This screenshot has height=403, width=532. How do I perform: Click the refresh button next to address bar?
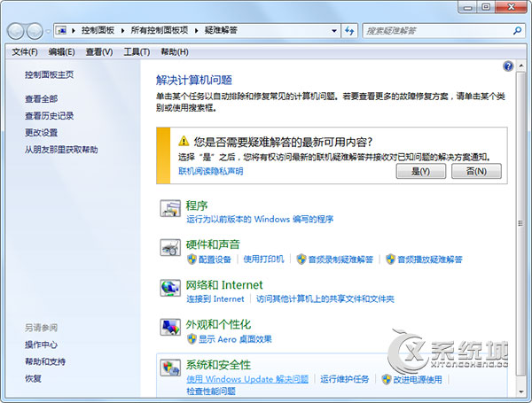tap(349, 31)
